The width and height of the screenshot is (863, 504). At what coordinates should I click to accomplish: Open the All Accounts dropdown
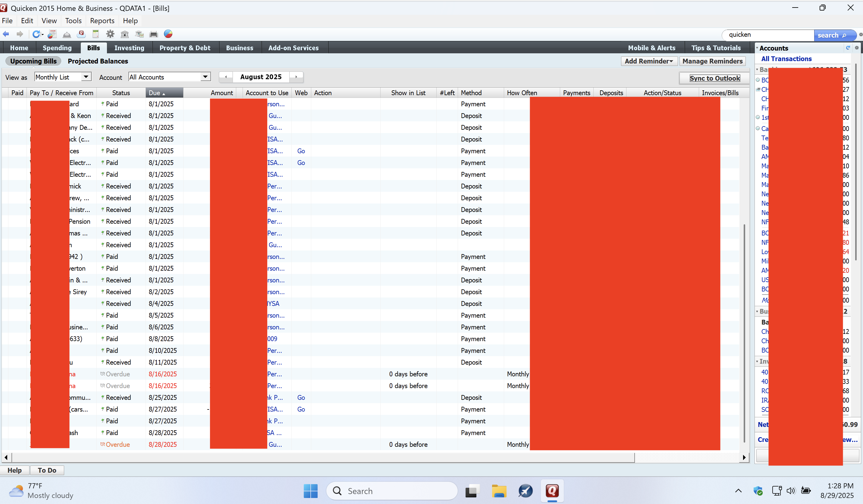point(205,77)
